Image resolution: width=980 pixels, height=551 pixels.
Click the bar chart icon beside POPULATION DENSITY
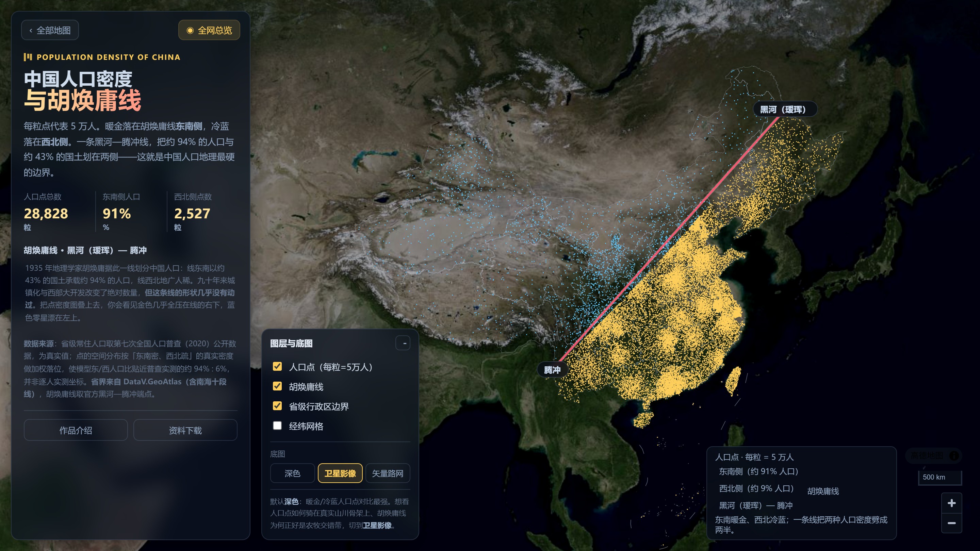coord(28,57)
